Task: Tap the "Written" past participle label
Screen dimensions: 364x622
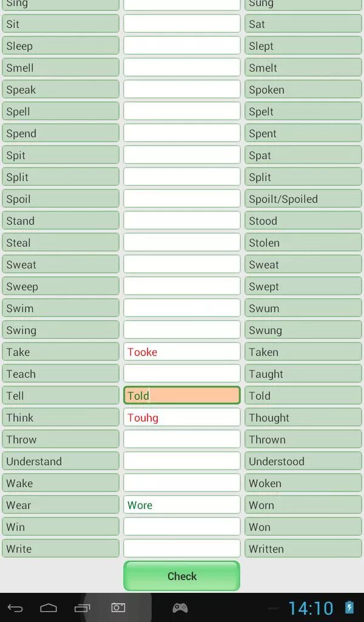Action: point(303,549)
